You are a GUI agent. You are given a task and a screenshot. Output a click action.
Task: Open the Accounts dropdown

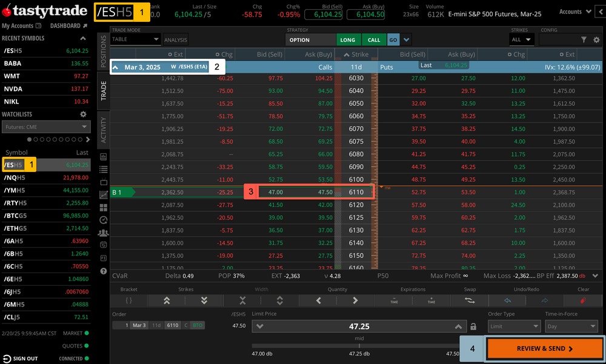tap(574, 12)
